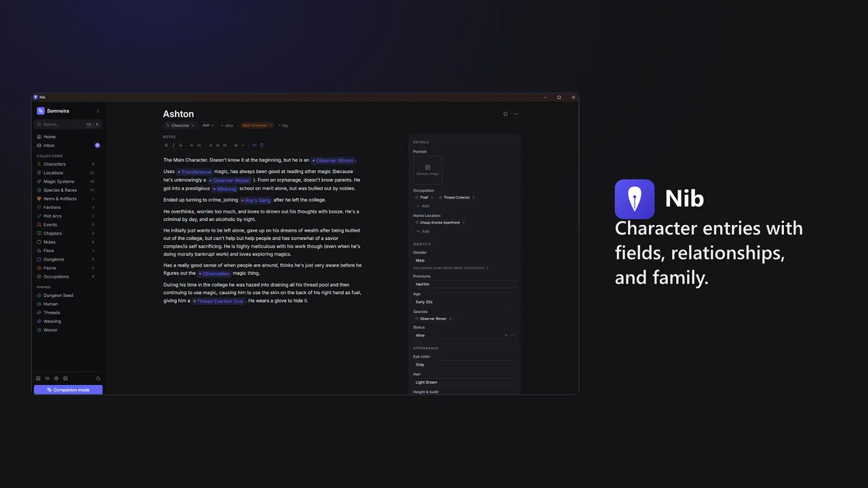Go to Home in sidebar

(68, 137)
